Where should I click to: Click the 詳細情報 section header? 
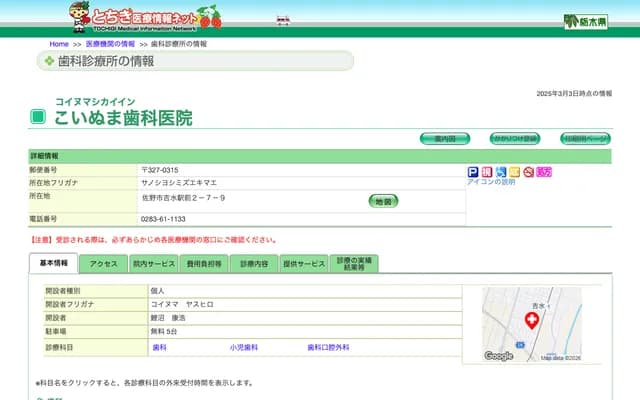320,156
